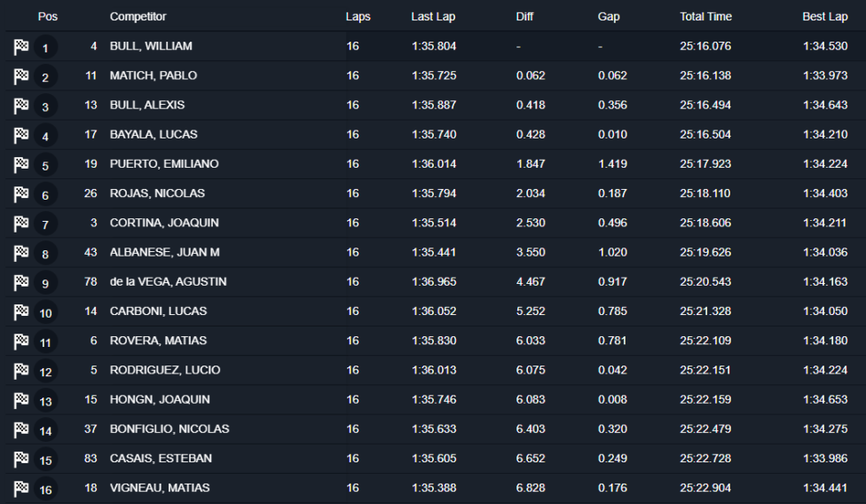Click BONFIGLIO, NICOLAS best lap time 1:34.275

[824, 429]
